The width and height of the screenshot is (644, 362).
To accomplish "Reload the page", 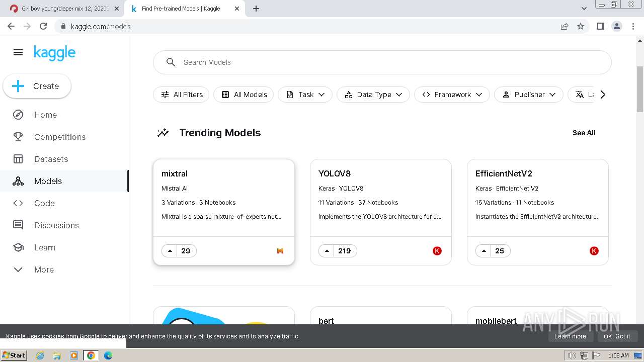I will tap(43, 26).
